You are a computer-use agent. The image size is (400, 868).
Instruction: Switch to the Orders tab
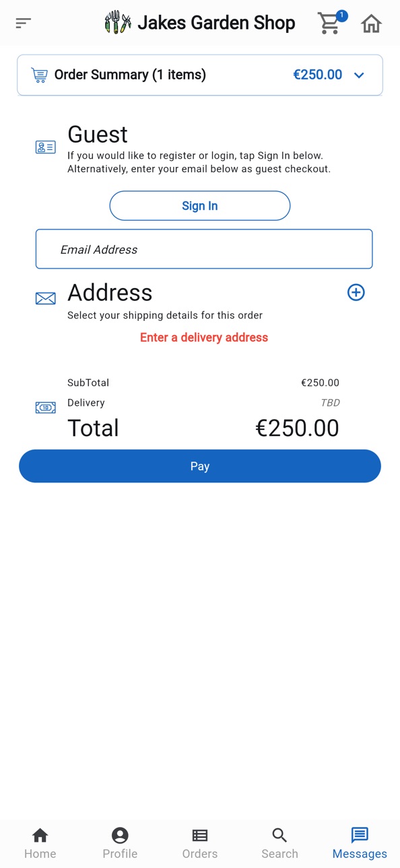tap(200, 843)
